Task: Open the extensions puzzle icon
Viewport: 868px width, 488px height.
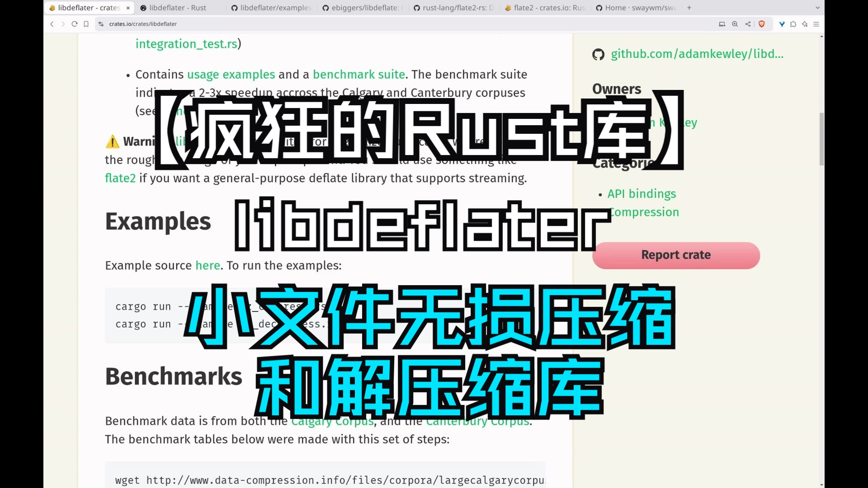Action: click(793, 24)
